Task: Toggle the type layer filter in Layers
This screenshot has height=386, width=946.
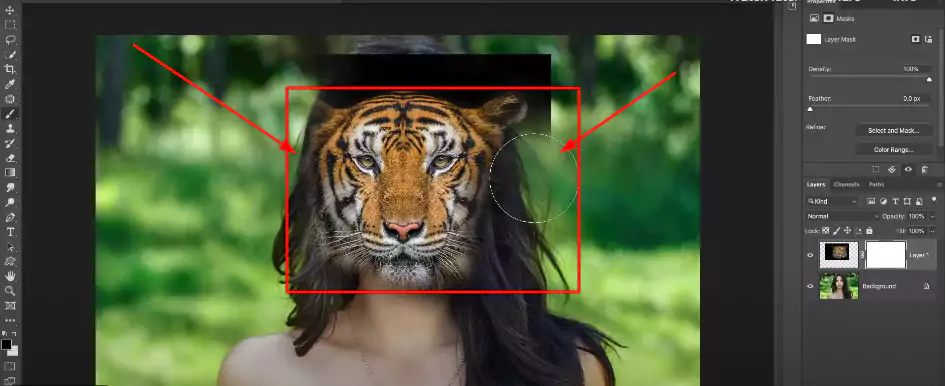Action: [895, 201]
